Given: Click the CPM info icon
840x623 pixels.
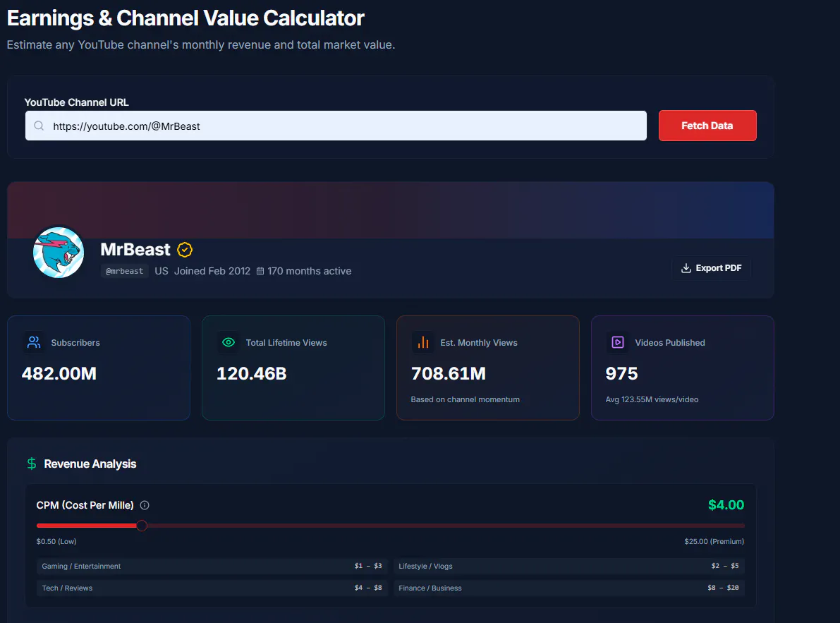Looking at the screenshot, I should 145,505.
